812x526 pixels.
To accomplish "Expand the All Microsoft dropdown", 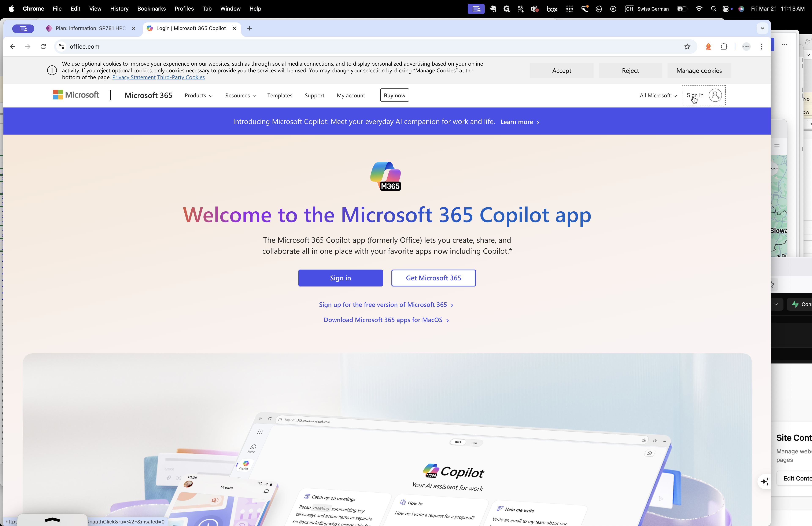I will [x=658, y=96].
